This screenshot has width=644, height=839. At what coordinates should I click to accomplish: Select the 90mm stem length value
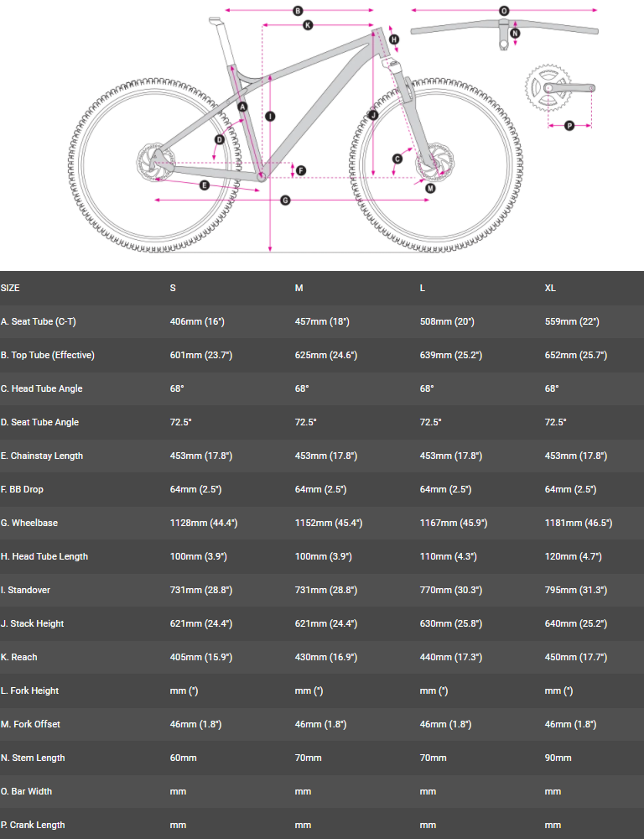[558, 758]
